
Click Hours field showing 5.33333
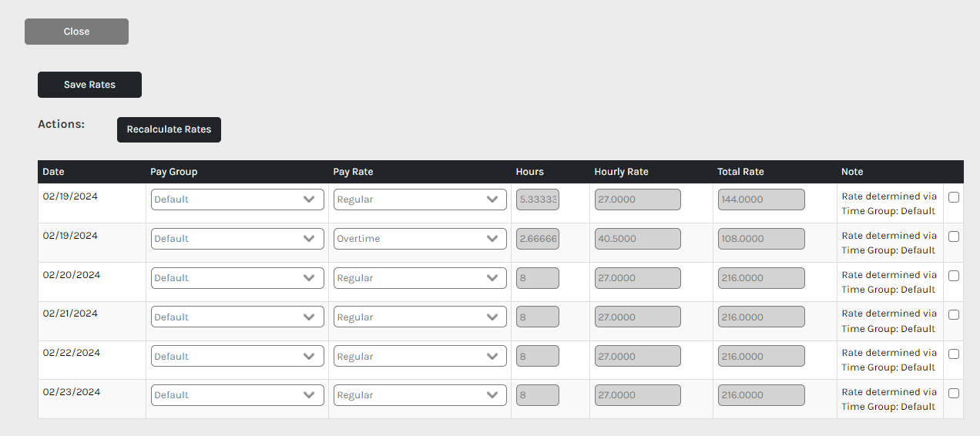tap(538, 200)
